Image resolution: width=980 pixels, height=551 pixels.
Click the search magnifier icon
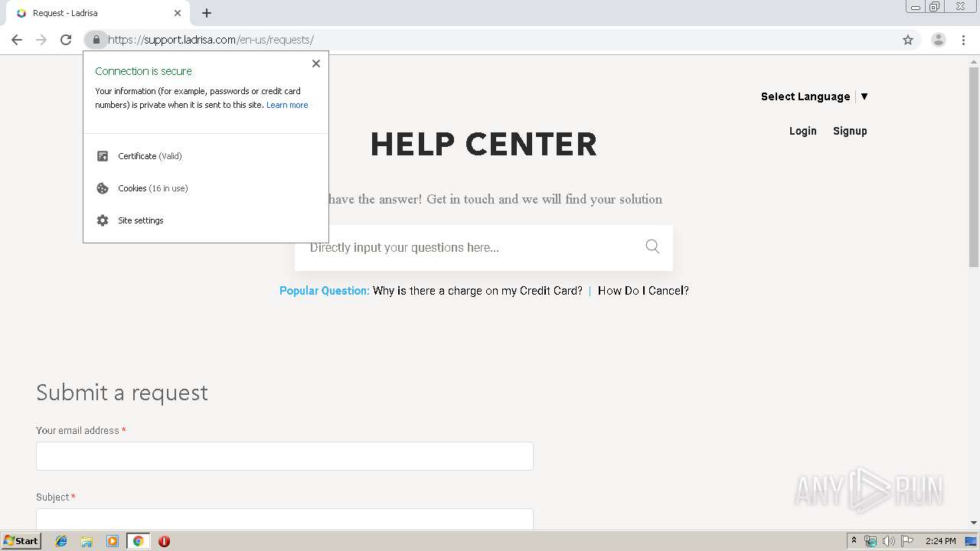pos(652,246)
